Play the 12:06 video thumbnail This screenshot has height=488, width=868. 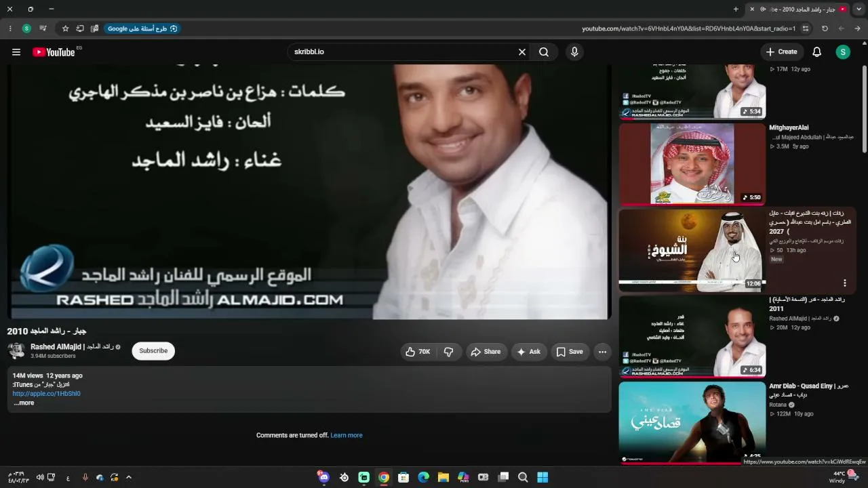point(692,250)
